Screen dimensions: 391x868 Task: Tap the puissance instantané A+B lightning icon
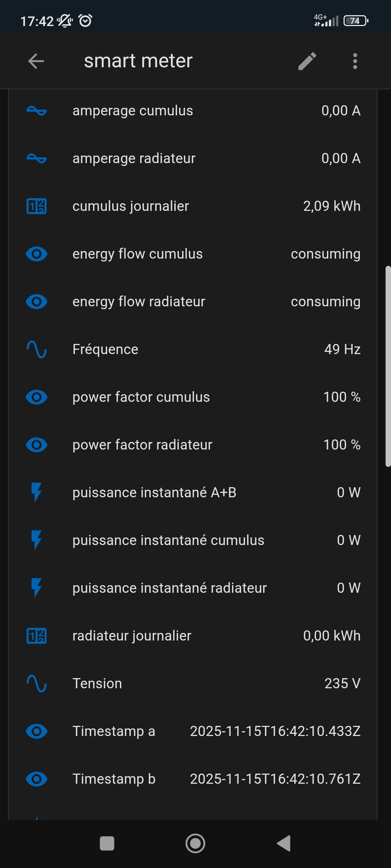point(37,493)
